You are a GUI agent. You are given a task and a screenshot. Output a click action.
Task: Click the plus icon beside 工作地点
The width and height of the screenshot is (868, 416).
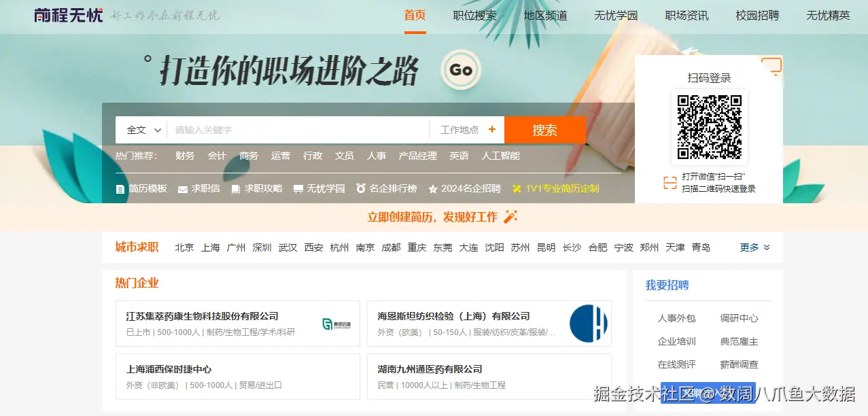tap(492, 130)
